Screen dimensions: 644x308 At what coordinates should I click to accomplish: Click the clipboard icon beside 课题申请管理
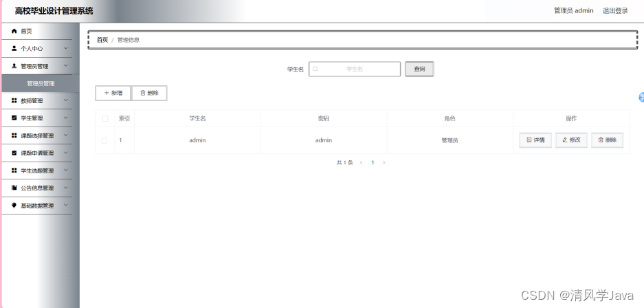pos(14,153)
